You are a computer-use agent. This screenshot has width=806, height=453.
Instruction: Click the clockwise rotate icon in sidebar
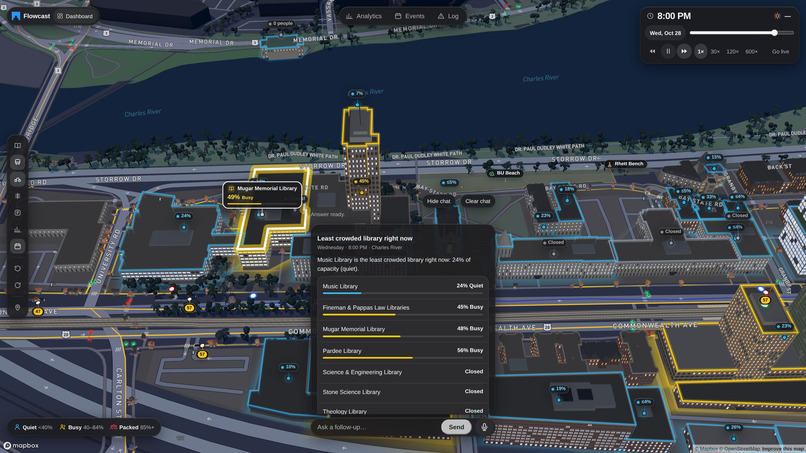point(17,285)
